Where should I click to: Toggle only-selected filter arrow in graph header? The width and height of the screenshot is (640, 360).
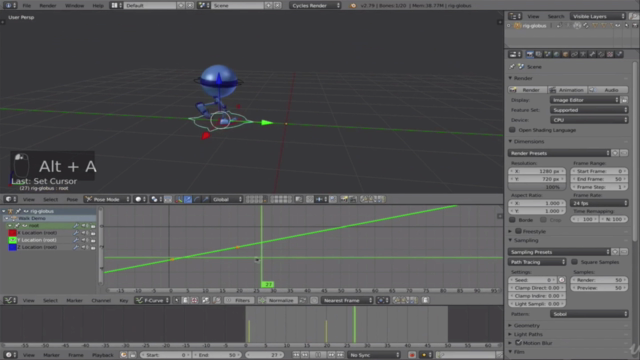point(176,300)
